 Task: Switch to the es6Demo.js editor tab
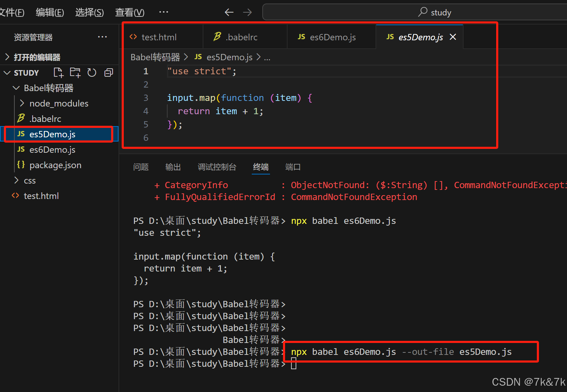(331, 37)
